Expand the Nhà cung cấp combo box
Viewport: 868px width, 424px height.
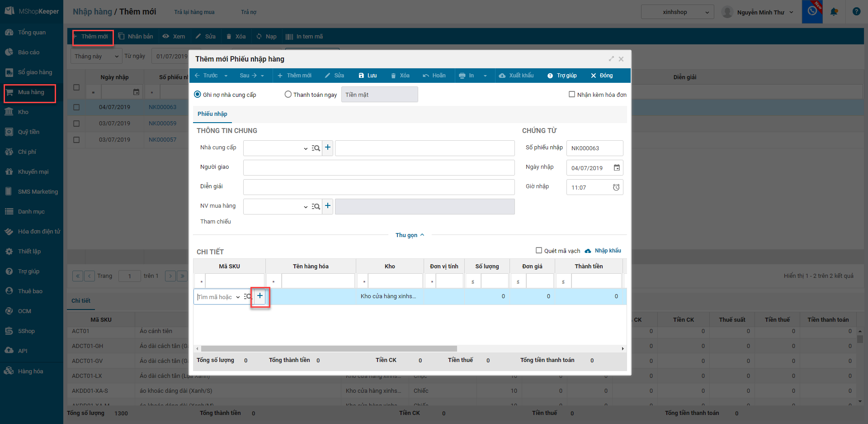[x=306, y=148]
